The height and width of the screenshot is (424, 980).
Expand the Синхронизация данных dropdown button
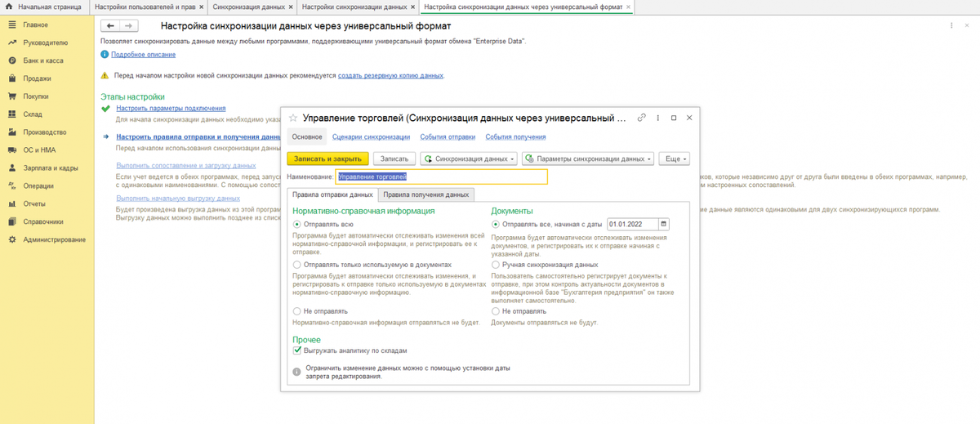click(x=469, y=158)
